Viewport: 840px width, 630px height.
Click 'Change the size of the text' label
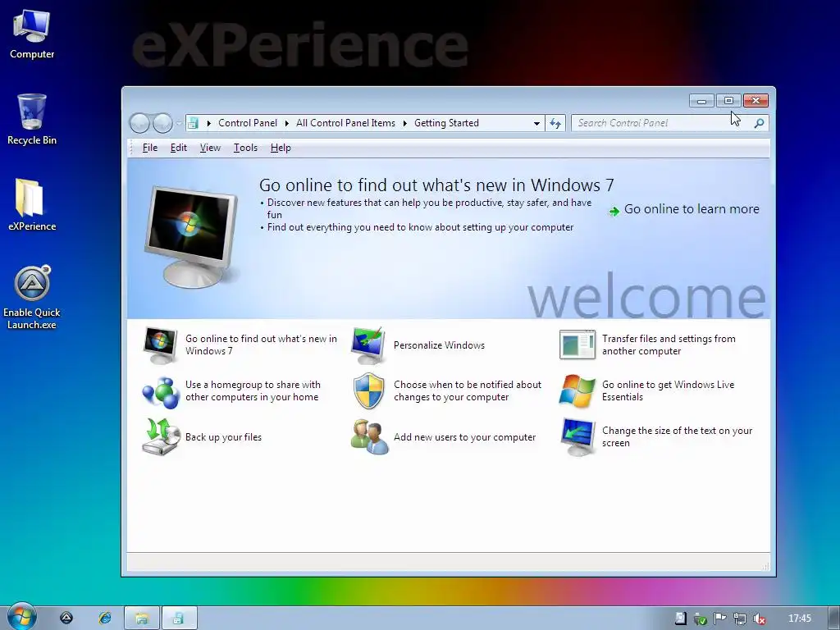(677, 437)
